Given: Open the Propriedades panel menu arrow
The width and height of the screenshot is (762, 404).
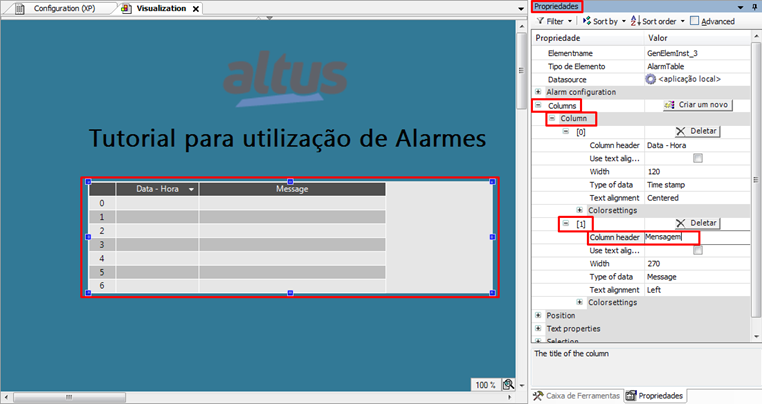Looking at the screenshot, I should click(740, 7).
